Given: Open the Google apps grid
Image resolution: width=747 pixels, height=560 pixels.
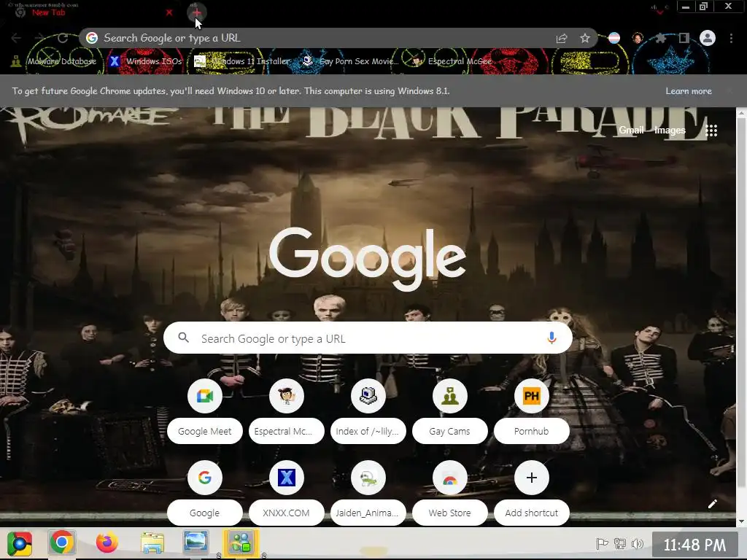Looking at the screenshot, I should tap(711, 131).
